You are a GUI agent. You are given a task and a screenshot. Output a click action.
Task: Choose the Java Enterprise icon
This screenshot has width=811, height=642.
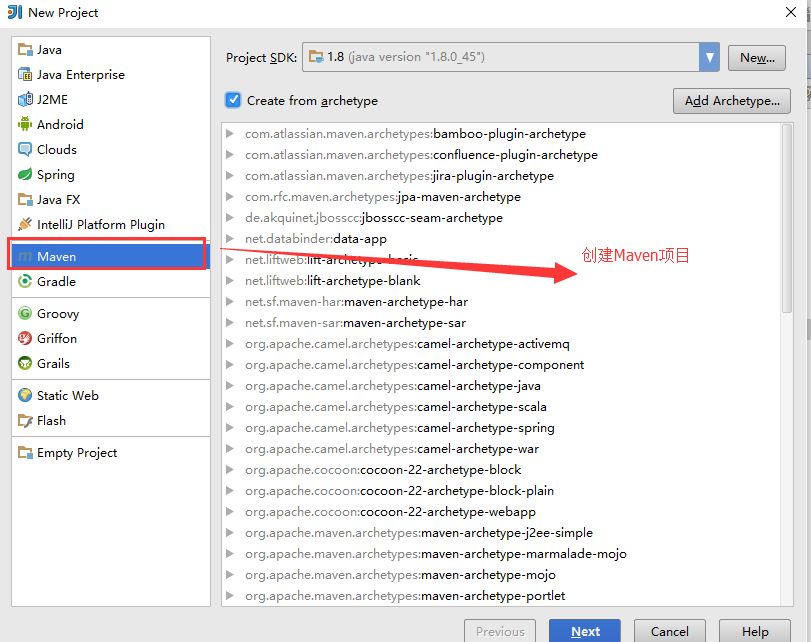point(25,74)
